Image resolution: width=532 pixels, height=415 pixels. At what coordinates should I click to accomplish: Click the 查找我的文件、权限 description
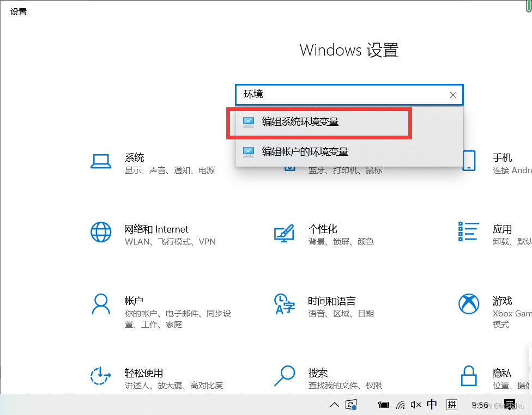pos(345,386)
